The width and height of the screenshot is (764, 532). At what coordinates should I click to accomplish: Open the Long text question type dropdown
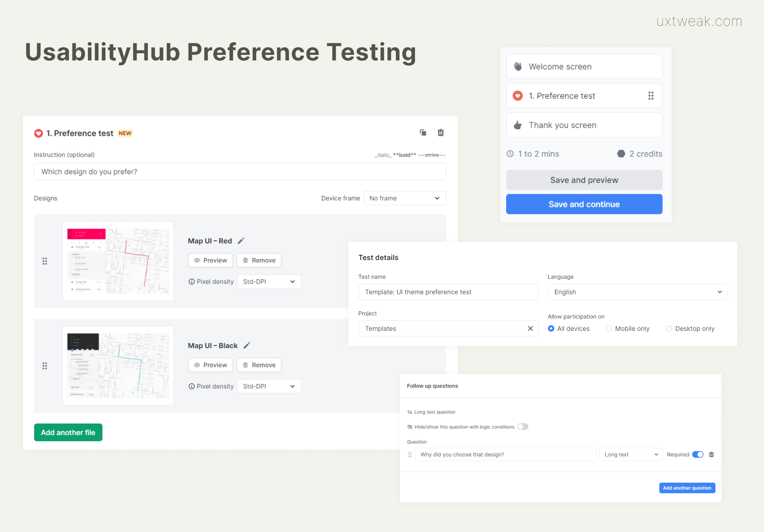tap(631, 454)
